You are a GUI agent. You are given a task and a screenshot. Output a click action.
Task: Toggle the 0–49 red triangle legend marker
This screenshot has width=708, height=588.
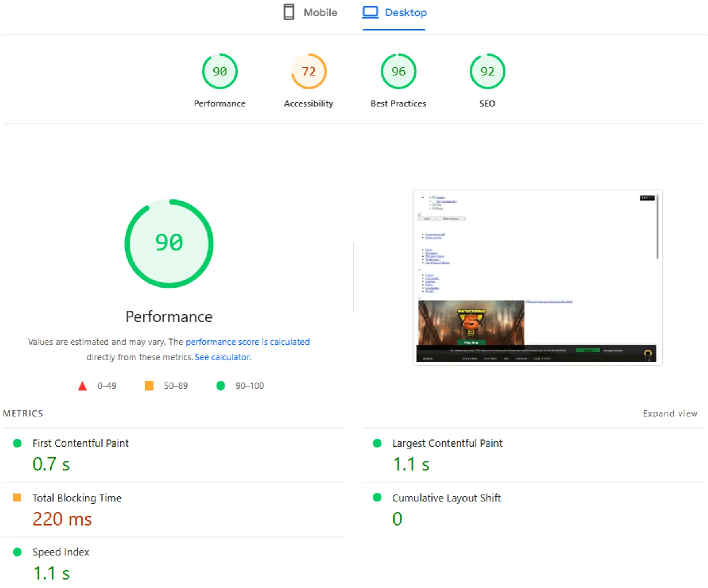click(82, 385)
